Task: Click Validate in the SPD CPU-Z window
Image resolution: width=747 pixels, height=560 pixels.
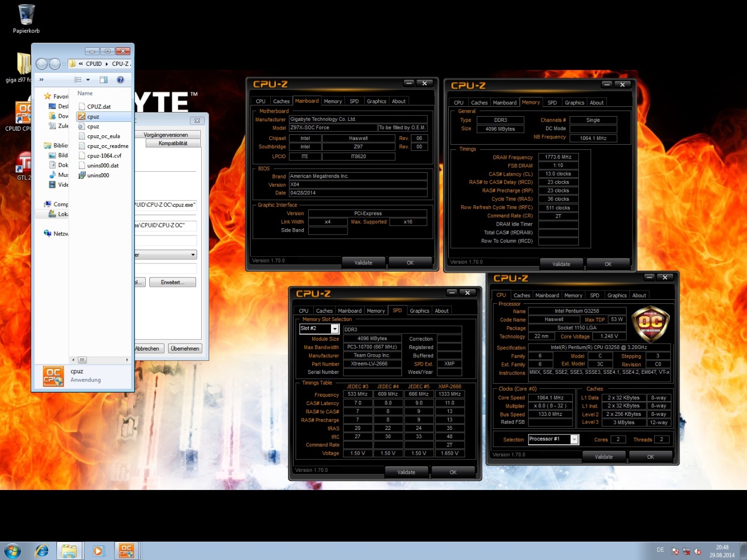Action: click(x=406, y=472)
